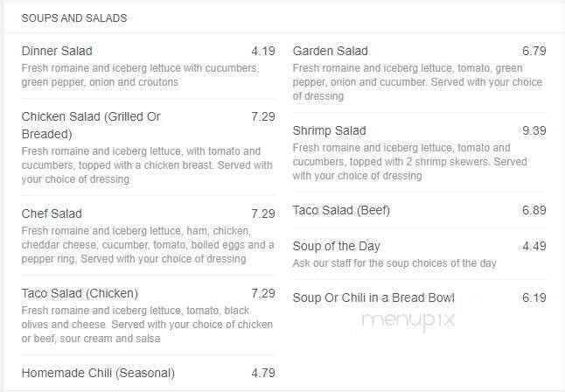The height and width of the screenshot is (392, 565).
Task: Click the Taco Salad (Beef) price 6.89
Action: click(534, 210)
